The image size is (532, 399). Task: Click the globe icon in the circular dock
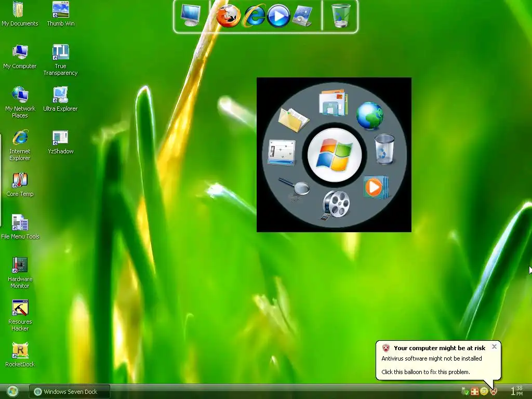(x=369, y=116)
